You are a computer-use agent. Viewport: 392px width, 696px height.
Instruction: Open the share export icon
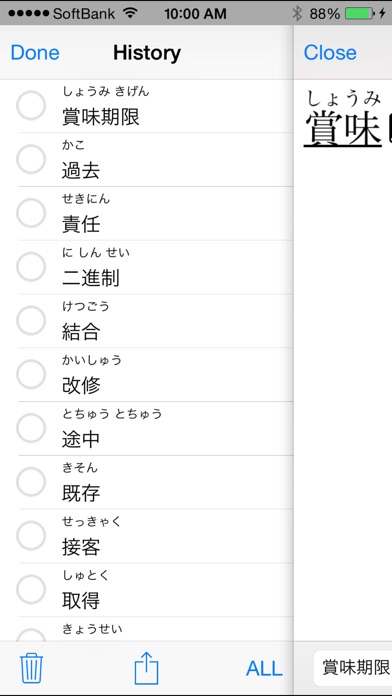146,667
